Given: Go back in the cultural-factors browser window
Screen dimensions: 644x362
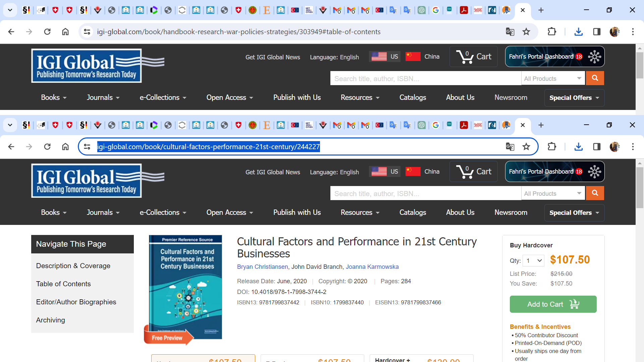Looking at the screenshot, I should click(11, 146).
